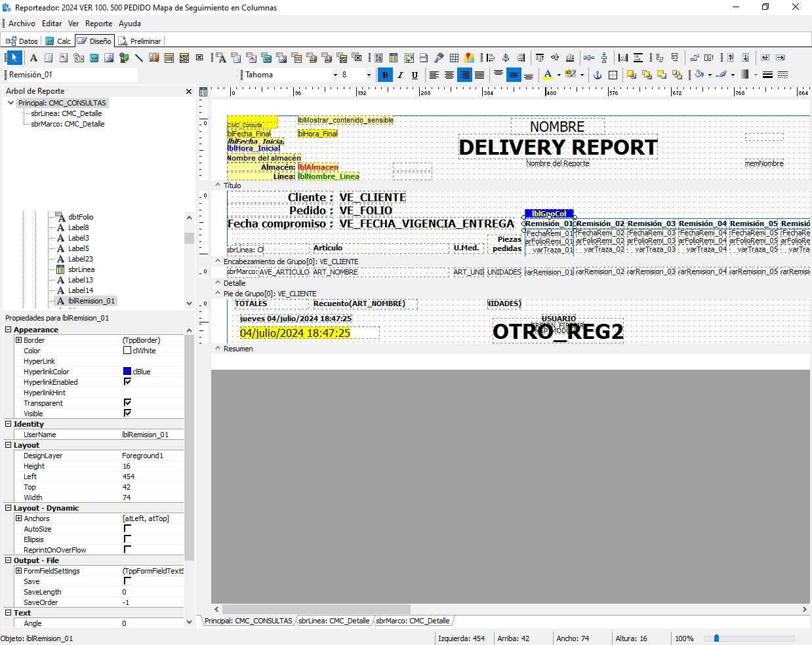Expand the Border property node
This screenshot has width=812, height=645.
[x=18, y=340]
